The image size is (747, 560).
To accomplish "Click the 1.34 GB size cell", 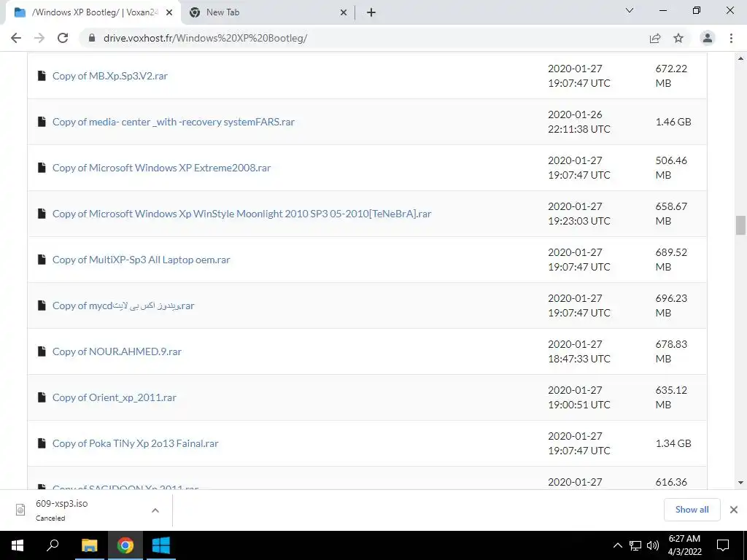I will pos(673,443).
